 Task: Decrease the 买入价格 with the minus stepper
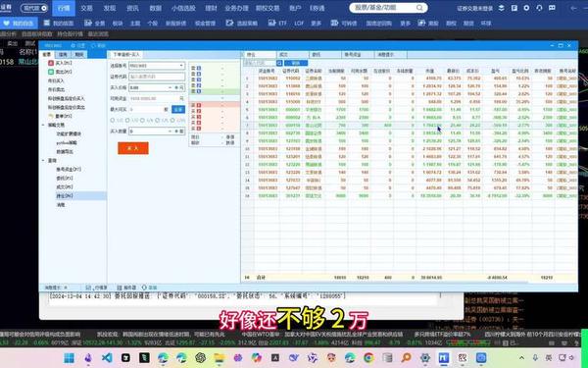170,87
